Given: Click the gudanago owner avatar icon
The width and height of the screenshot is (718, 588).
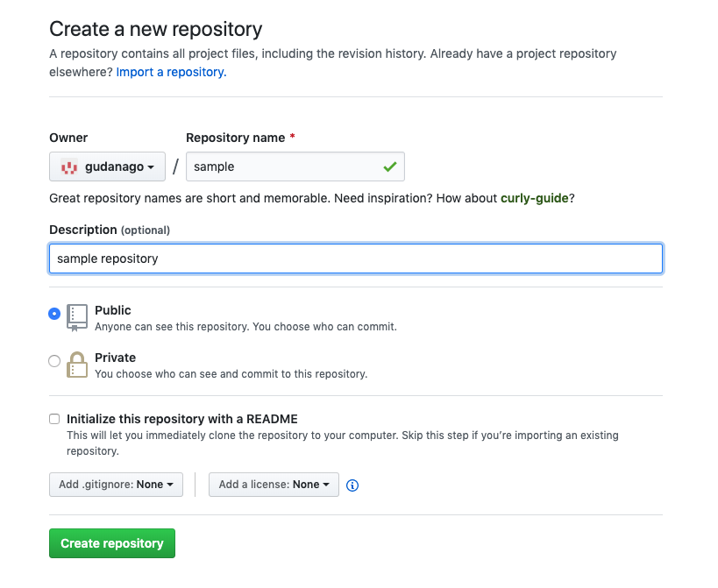Looking at the screenshot, I should 69,166.
